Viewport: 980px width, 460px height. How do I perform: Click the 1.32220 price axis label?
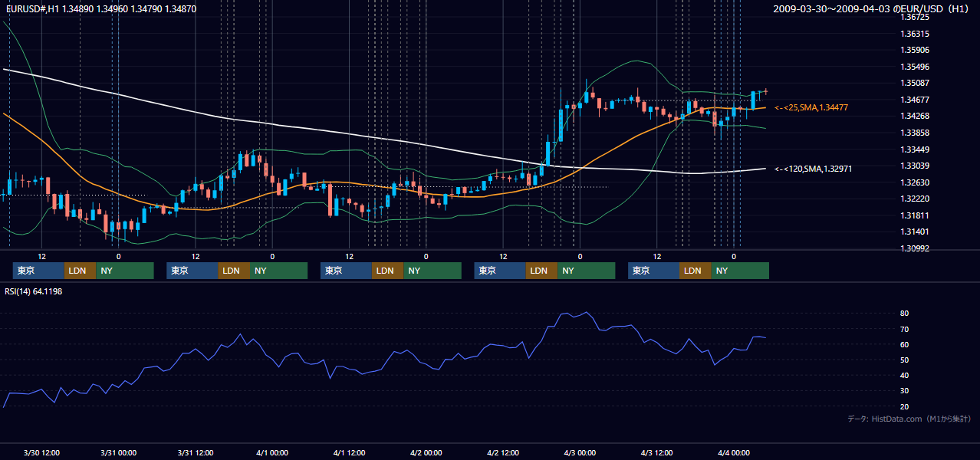915,199
